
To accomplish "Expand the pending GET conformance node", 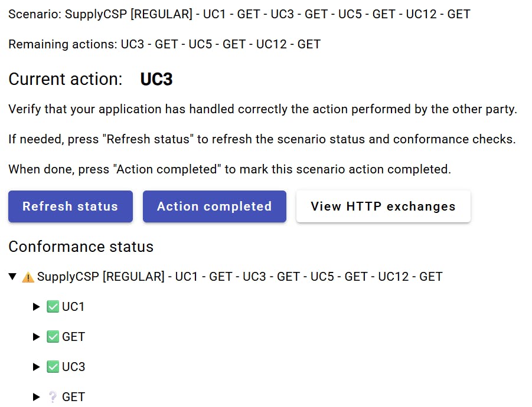I will [36, 397].
